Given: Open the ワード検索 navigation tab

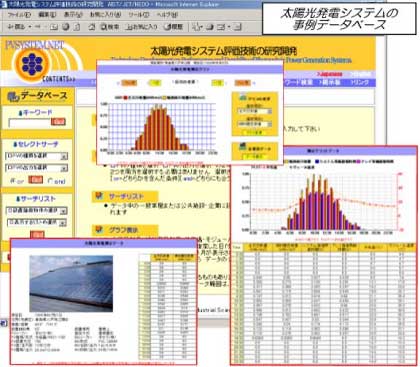Looking at the screenshot, I should click(x=298, y=82).
